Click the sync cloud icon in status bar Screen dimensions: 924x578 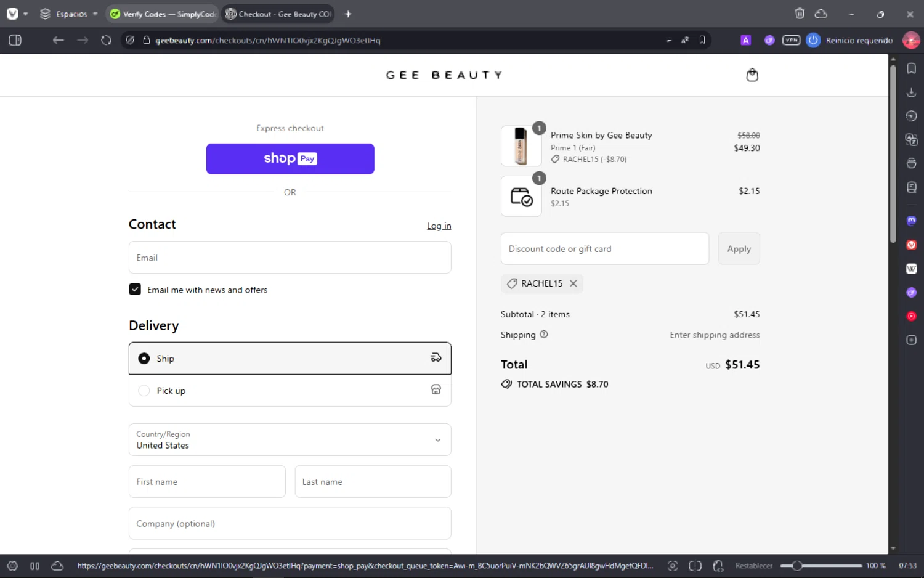[57, 566]
